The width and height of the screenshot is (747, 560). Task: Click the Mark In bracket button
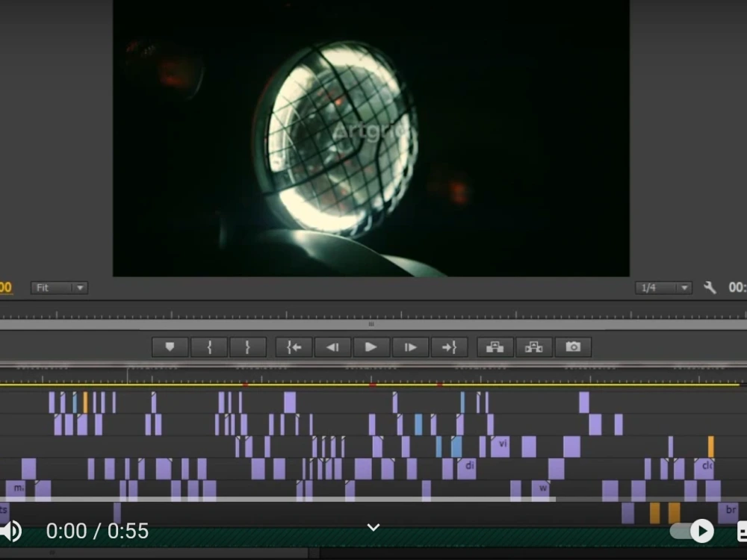coord(209,347)
